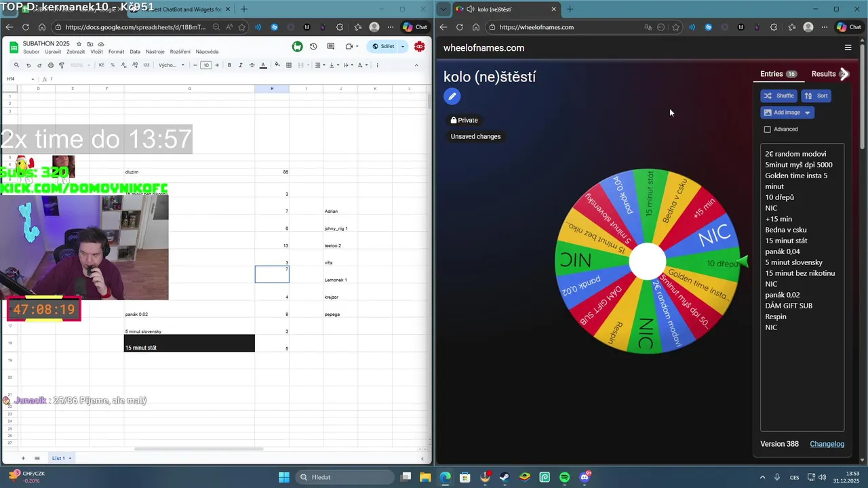This screenshot has width=868, height=488.
Task: Click the font size input field
Action: tap(206, 65)
